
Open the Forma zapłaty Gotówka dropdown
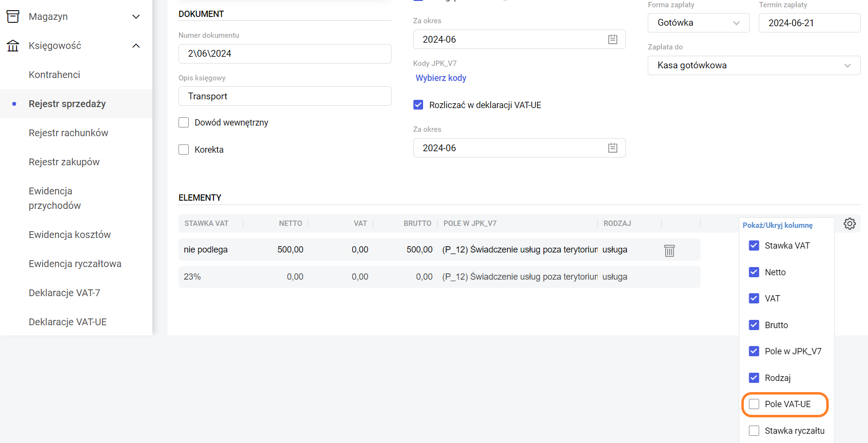click(698, 23)
